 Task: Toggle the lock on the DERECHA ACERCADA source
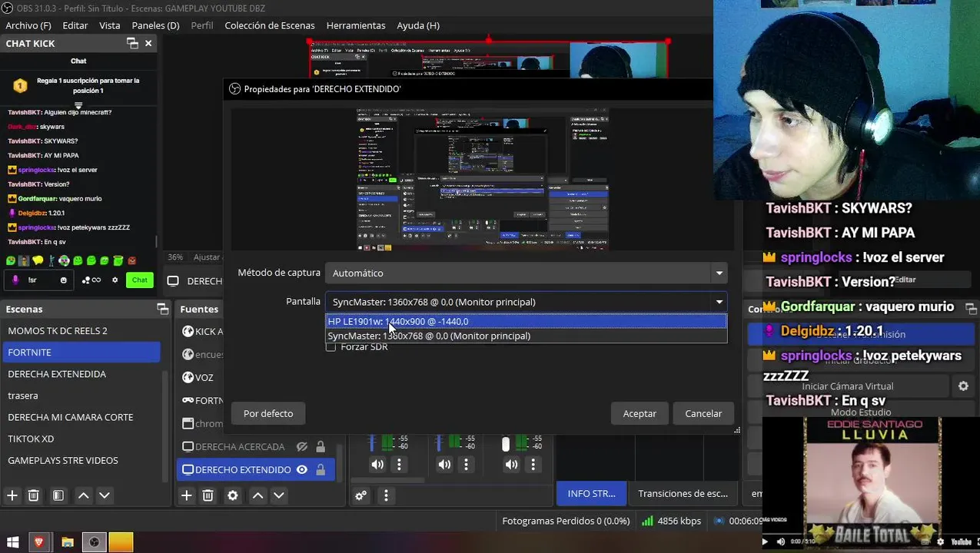point(321,446)
